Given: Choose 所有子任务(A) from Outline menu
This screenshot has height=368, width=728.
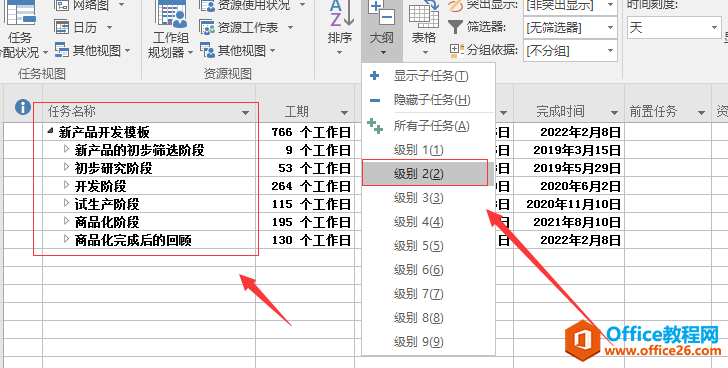Looking at the screenshot, I should point(428,126).
